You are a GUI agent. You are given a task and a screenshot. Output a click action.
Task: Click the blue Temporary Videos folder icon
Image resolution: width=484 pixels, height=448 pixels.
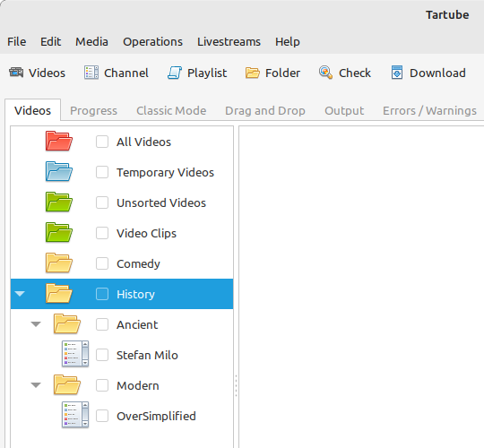(x=59, y=171)
